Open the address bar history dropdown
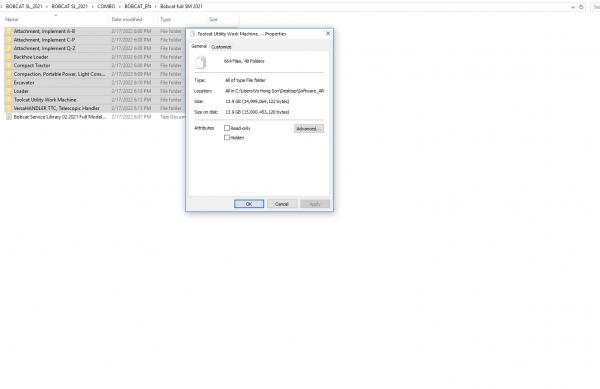The width and height of the screenshot is (600, 389). [573, 7]
